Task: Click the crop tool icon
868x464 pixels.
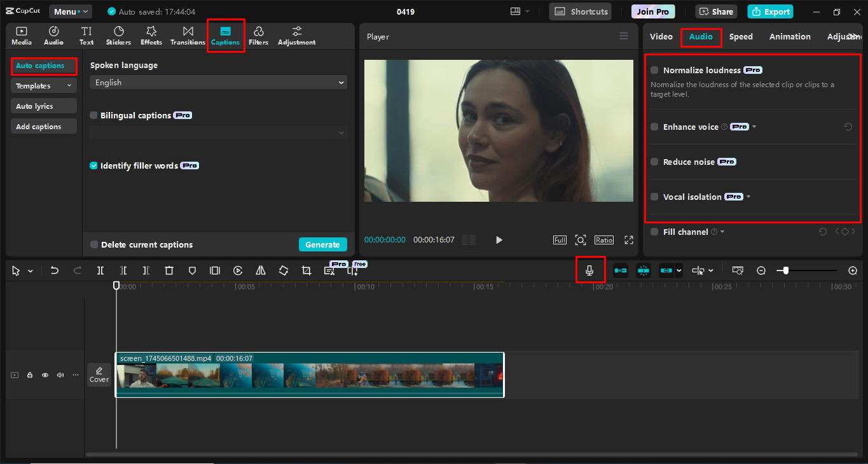Action: pos(307,271)
